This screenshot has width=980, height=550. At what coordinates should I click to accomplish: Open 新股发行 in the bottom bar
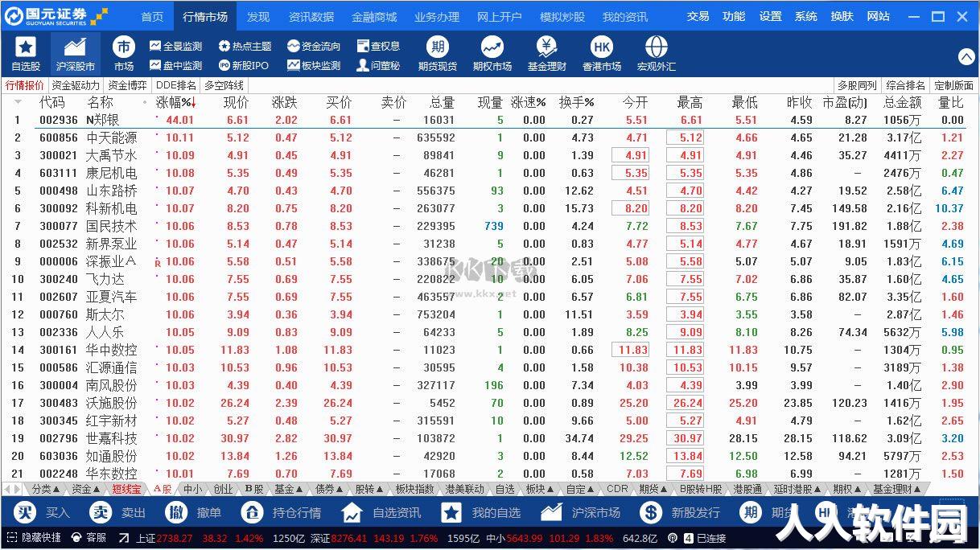point(680,513)
